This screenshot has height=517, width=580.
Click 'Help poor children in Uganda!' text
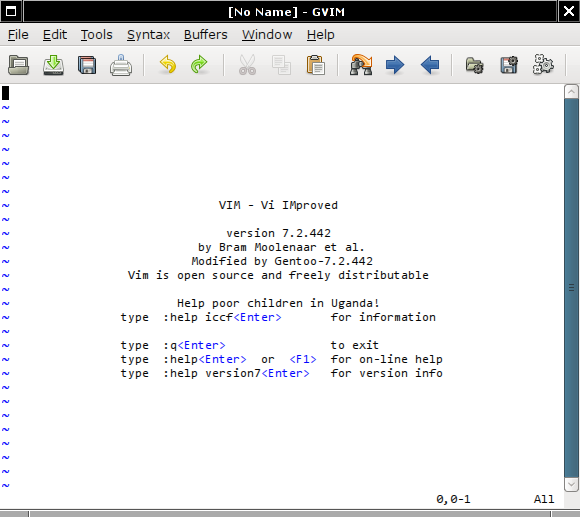[278, 303]
